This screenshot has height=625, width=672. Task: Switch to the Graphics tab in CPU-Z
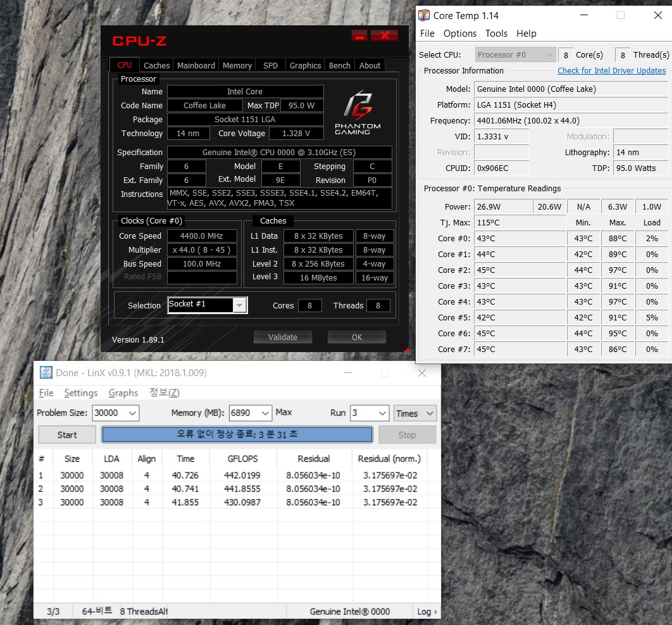pos(305,65)
